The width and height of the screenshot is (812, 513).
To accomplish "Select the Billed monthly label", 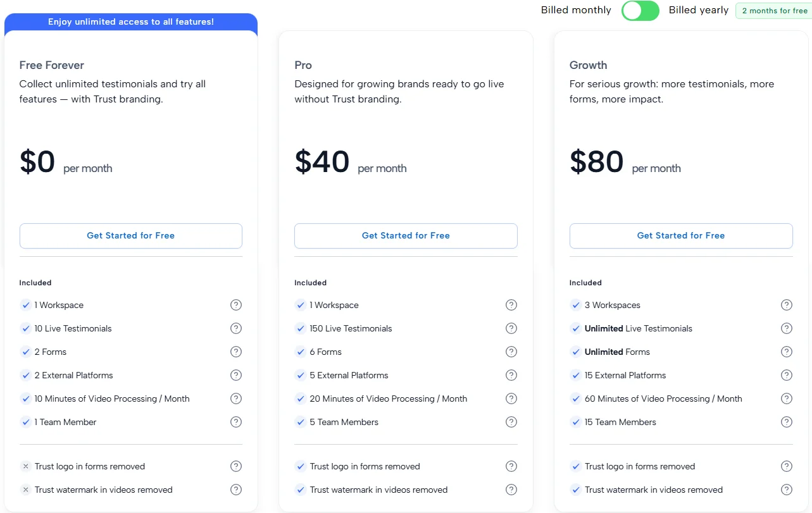I will [x=575, y=10].
